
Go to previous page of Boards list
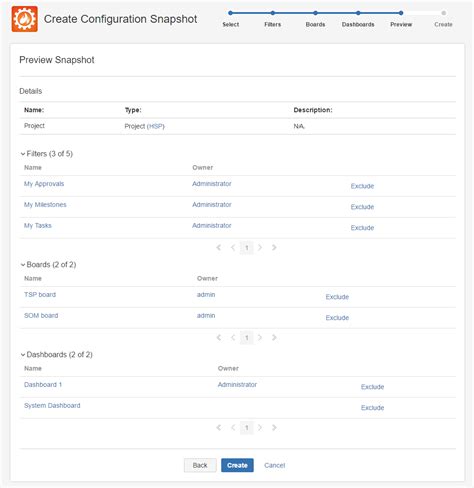[x=233, y=337]
